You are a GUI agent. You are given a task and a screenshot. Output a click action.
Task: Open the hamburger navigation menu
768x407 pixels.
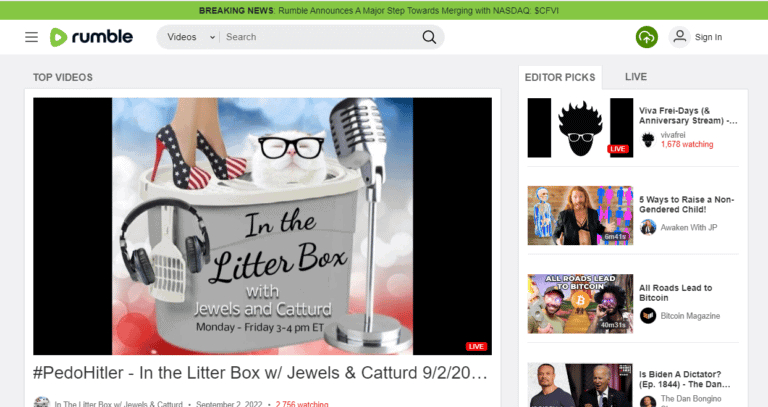tap(31, 37)
